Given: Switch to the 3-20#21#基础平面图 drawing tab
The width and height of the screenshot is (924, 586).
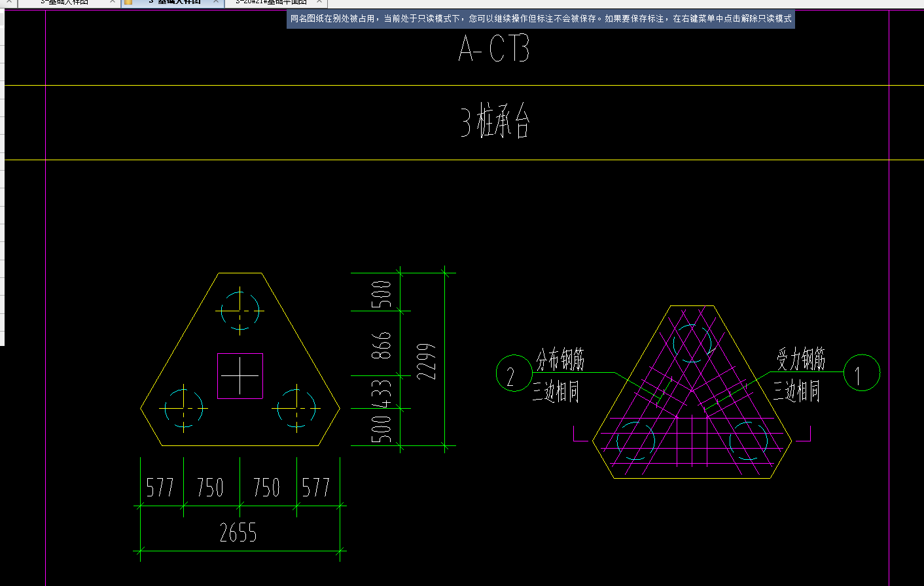Looking at the screenshot, I should pyautogui.click(x=271, y=3).
